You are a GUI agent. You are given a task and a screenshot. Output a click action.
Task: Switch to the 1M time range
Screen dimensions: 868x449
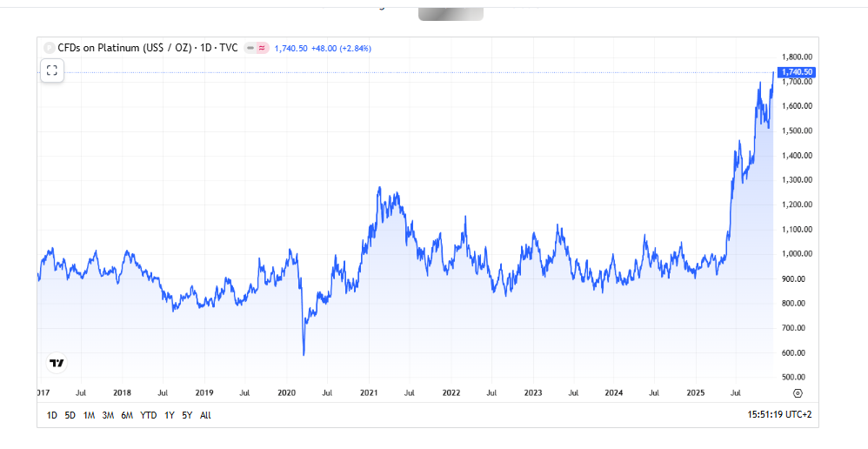click(89, 416)
